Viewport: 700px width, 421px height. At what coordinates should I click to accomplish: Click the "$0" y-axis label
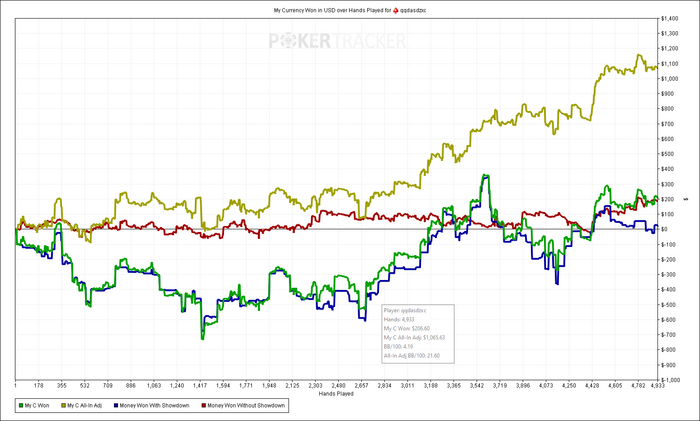coord(665,229)
